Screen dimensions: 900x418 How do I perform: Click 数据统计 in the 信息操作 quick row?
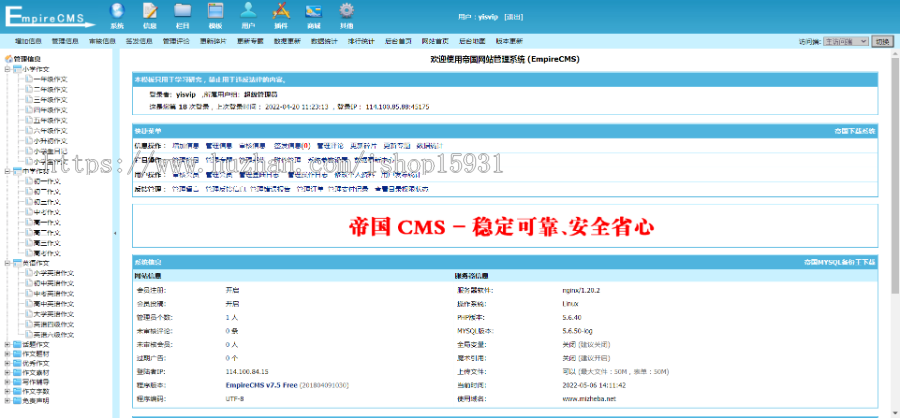(429, 146)
